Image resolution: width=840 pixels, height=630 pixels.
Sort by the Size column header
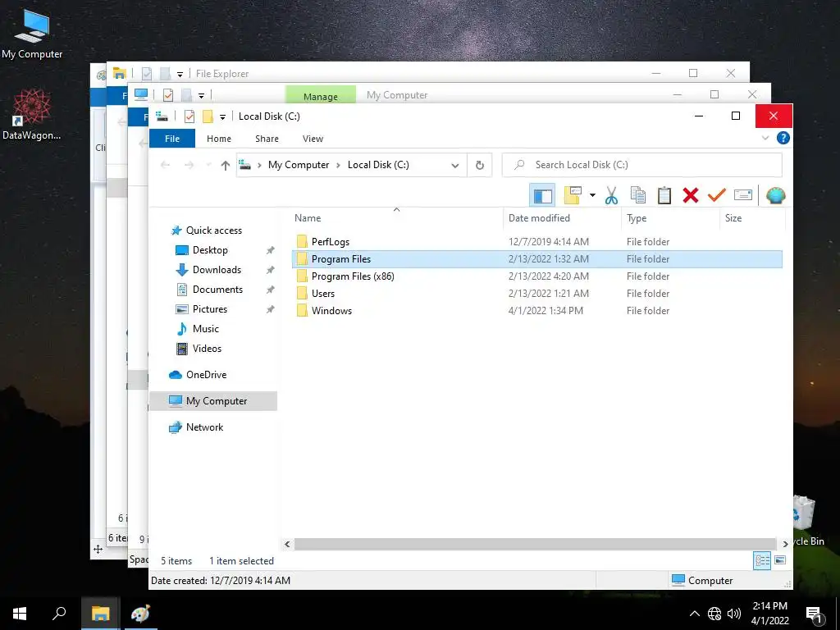pyautogui.click(x=733, y=218)
